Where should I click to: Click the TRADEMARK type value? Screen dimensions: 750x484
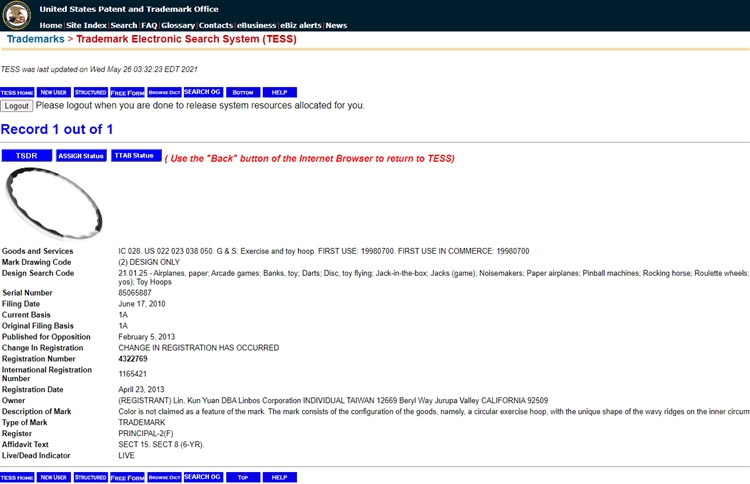(x=142, y=422)
